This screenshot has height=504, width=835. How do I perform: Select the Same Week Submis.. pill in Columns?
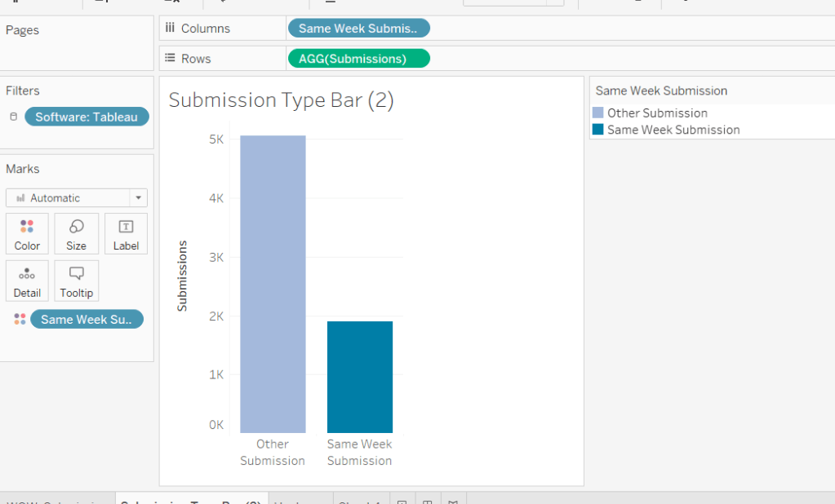[x=358, y=29]
